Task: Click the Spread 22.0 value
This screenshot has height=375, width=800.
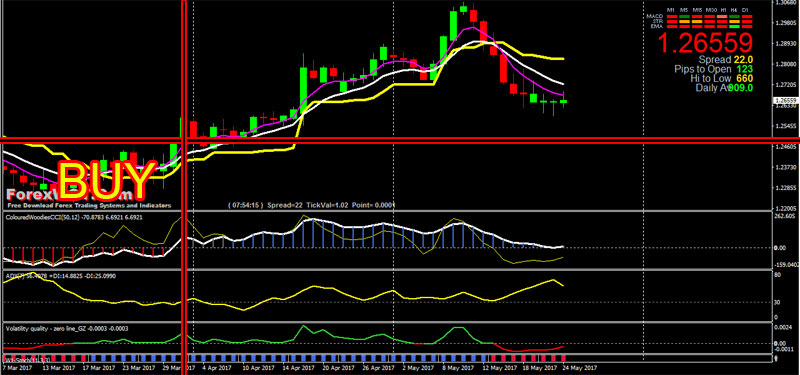Action: click(743, 60)
